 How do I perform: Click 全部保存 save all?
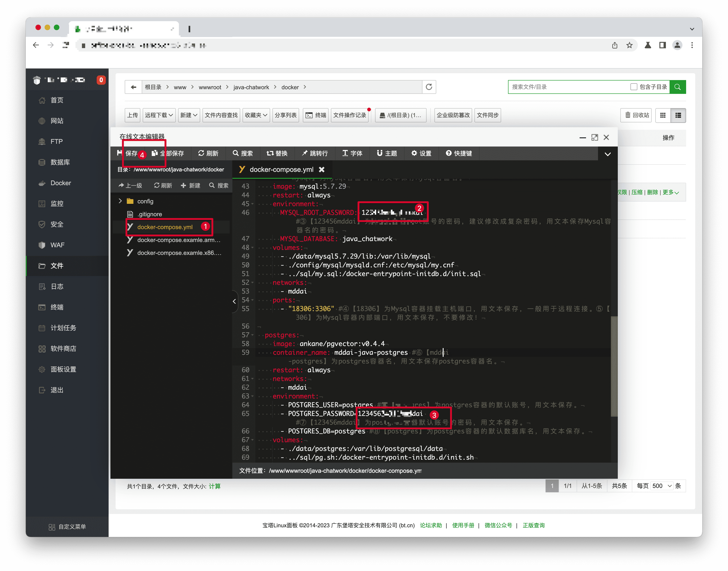click(x=168, y=153)
